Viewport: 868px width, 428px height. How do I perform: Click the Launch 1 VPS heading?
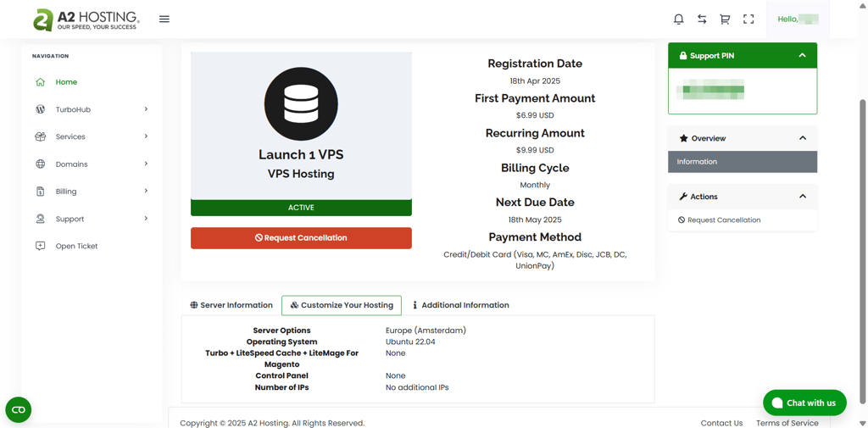(x=301, y=154)
